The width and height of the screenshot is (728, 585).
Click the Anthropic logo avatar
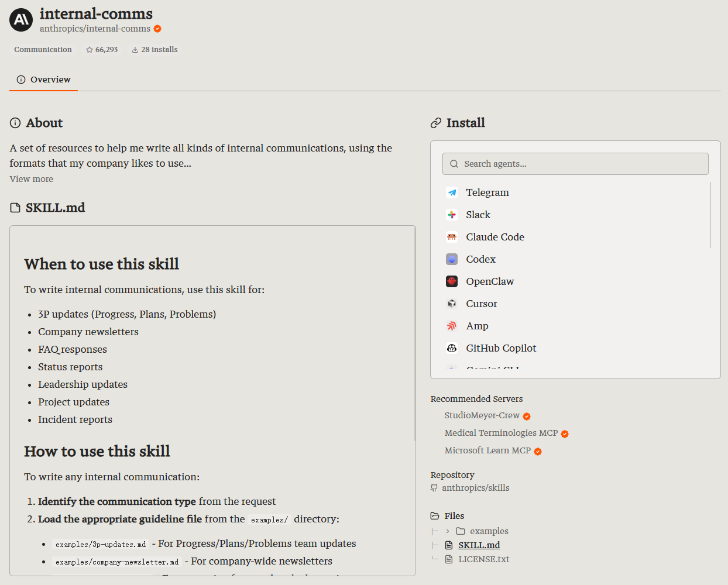tap(21, 20)
